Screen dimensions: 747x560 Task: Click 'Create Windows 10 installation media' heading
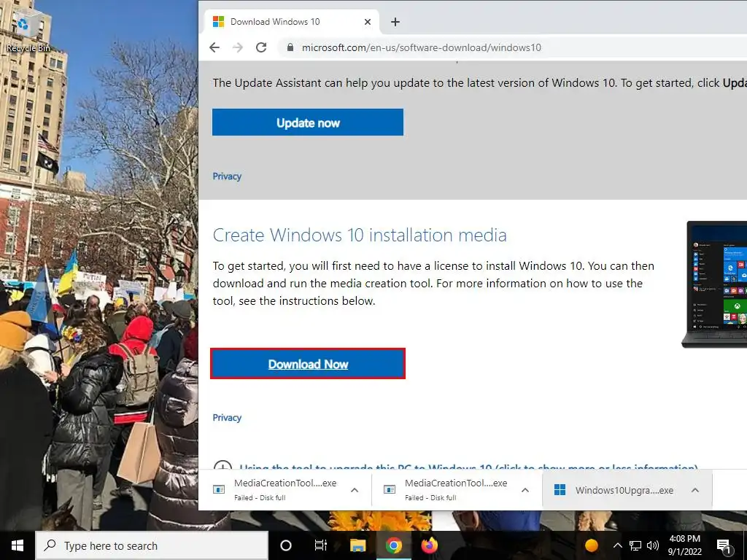tap(360, 235)
